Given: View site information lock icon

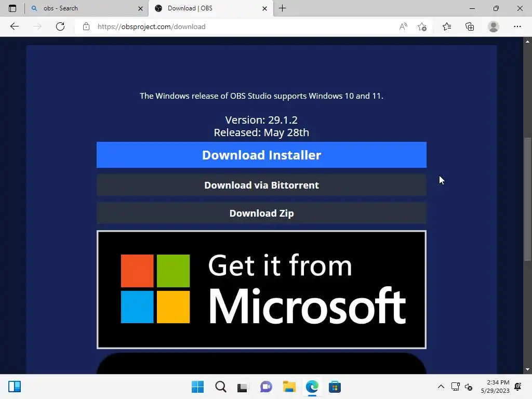Looking at the screenshot, I should [86, 26].
